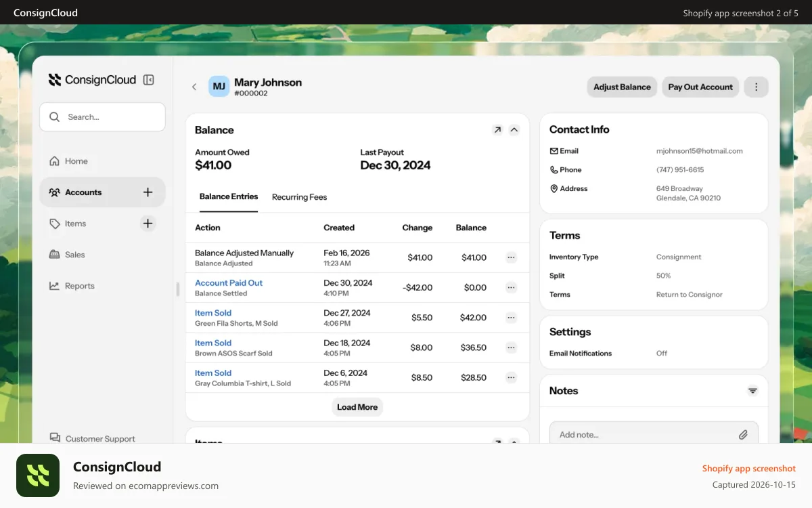
Task: Open options for Balance Adjusted Manually row
Action: tap(511, 257)
